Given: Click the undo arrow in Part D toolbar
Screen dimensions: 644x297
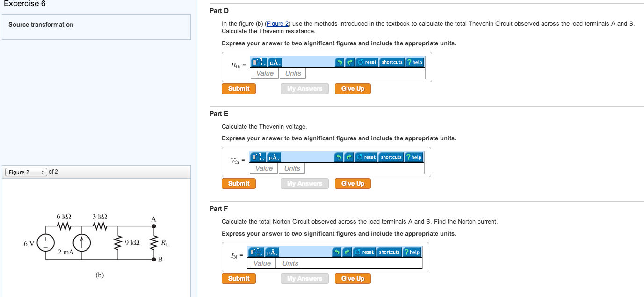Looking at the screenshot, I should [x=340, y=62].
